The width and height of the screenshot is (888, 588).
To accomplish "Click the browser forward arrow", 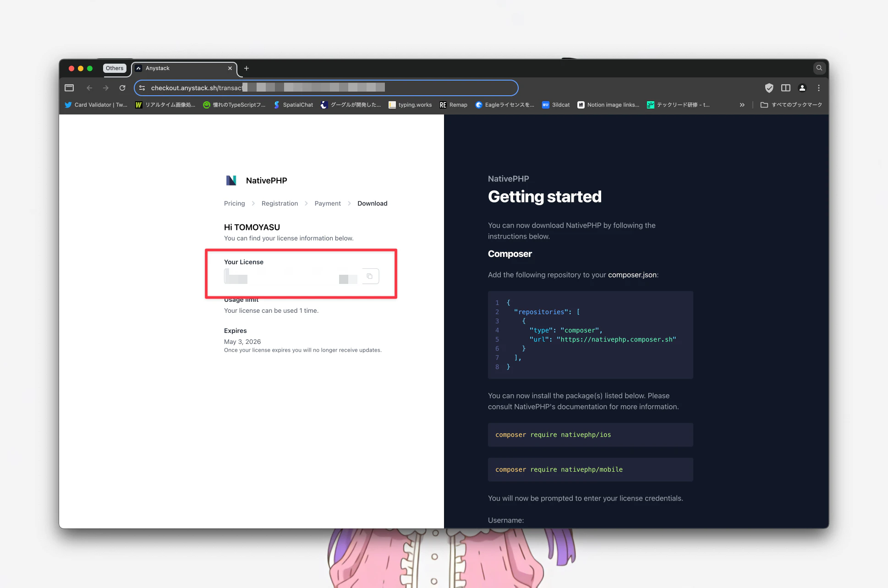I will tap(106, 88).
